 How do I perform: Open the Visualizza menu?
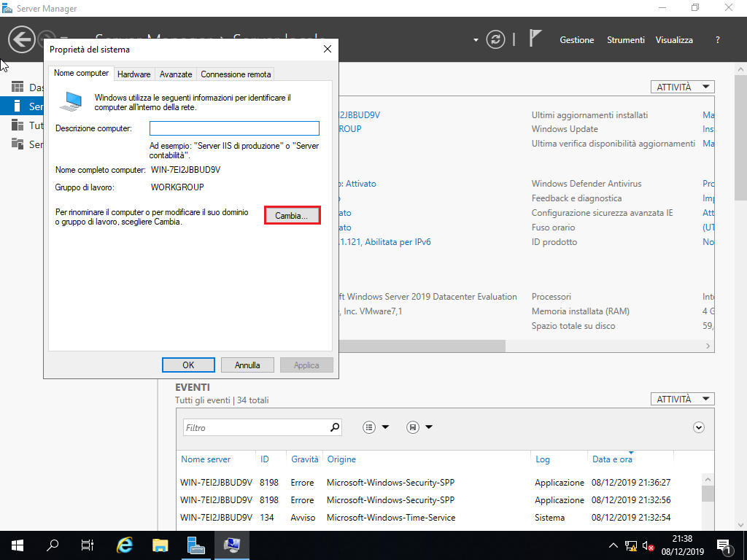coord(674,40)
